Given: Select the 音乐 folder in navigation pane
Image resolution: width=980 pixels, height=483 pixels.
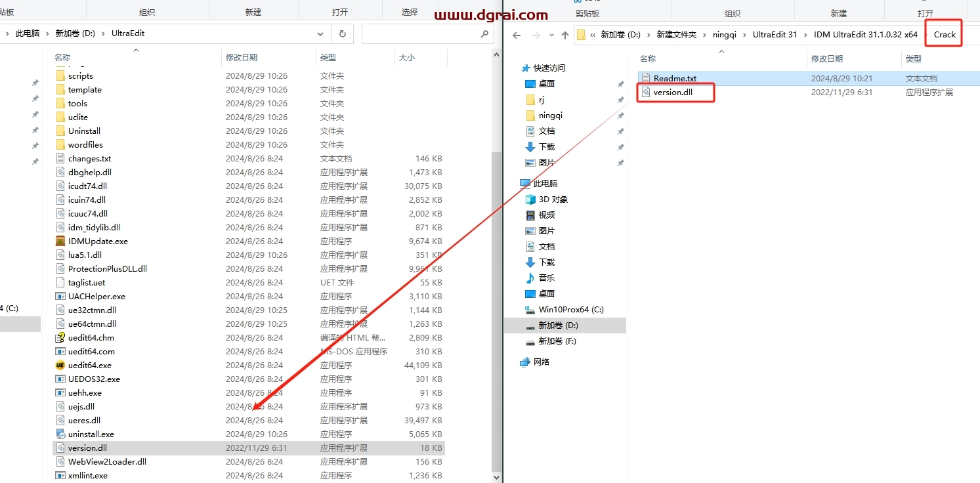Looking at the screenshot, I should tap(546, 278).
